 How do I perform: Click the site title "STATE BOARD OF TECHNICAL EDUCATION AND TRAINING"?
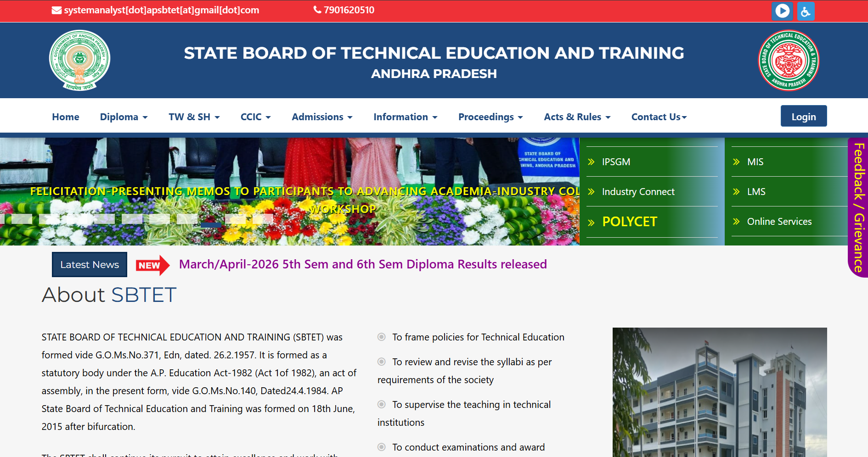point(434,53)
